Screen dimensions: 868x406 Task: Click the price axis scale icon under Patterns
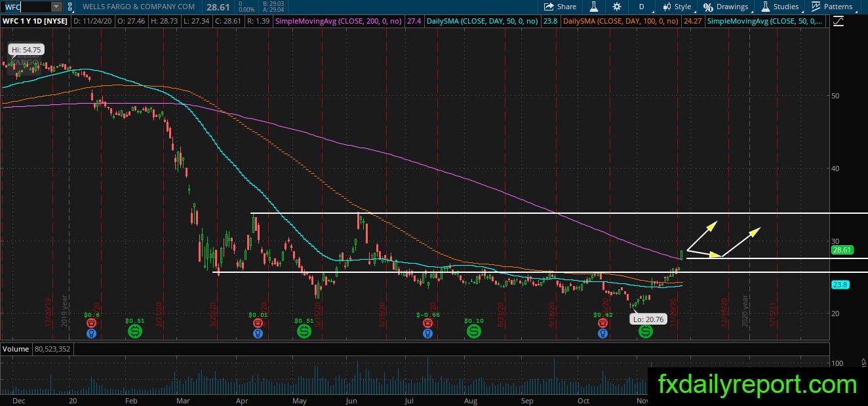pos(838,21)
